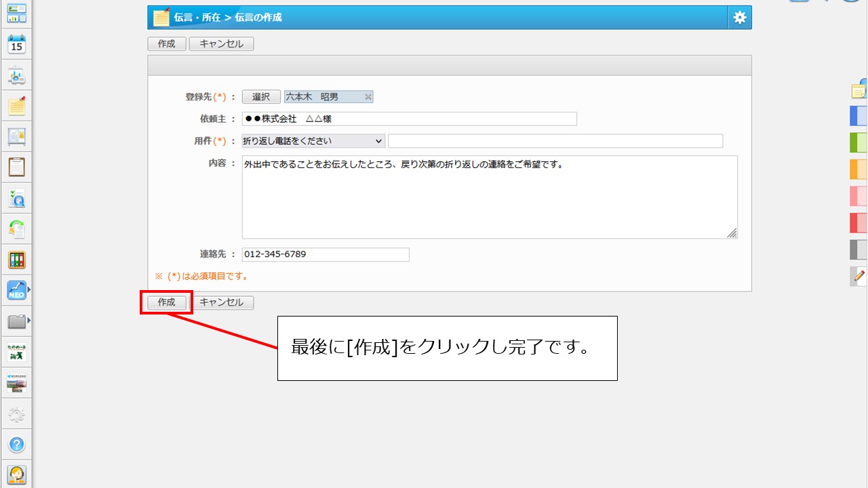This screenshot has height=488, width=868.
Task: Click the green refresh document icon in sidebar
Action: 16,228
